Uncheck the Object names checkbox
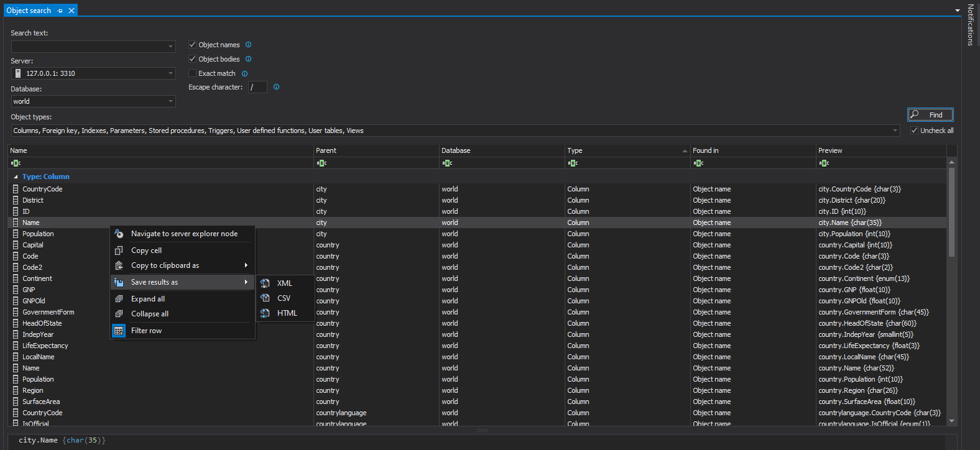The width and height of the screenshot is (980, 450). pos(193,45)
